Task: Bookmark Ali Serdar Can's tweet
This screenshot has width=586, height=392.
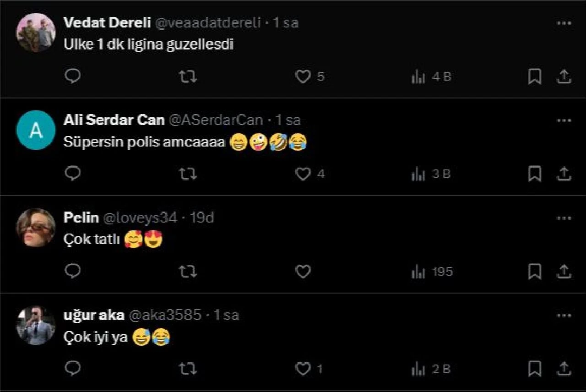Action: pos(534,174)
